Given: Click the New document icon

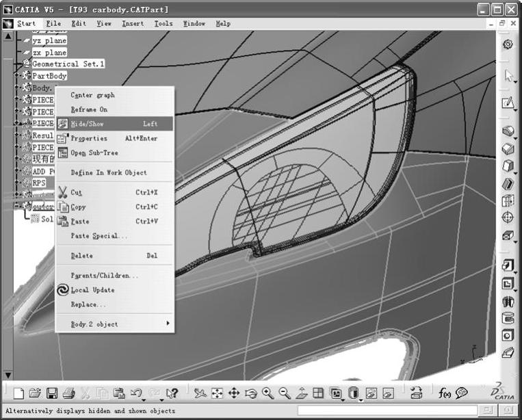Looking at the screenshot, I should pyautogui.click(x=18, y=393).
